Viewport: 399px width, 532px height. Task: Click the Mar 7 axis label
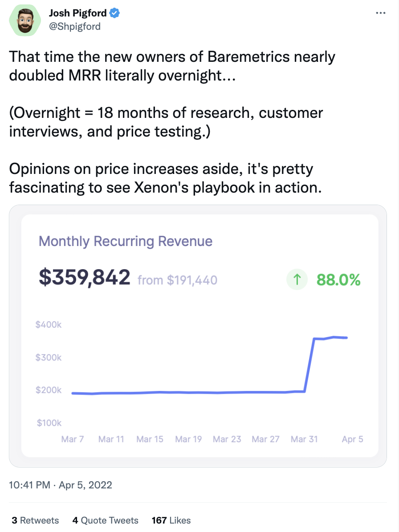(72, 439)
